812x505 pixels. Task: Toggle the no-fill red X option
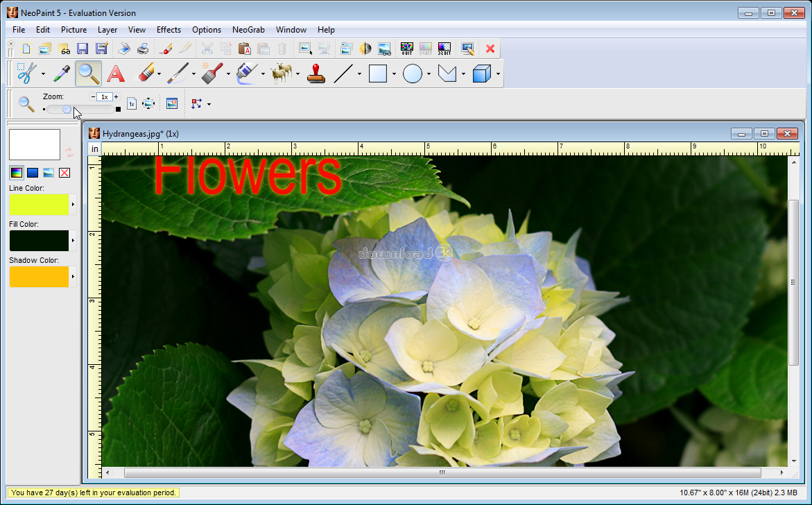[64, 173]
